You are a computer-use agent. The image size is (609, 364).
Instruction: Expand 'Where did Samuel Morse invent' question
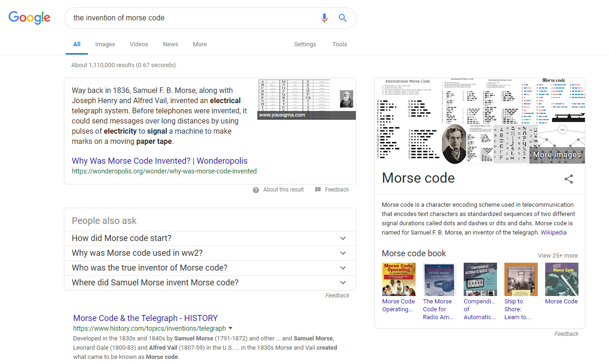[x=343, y=283]
